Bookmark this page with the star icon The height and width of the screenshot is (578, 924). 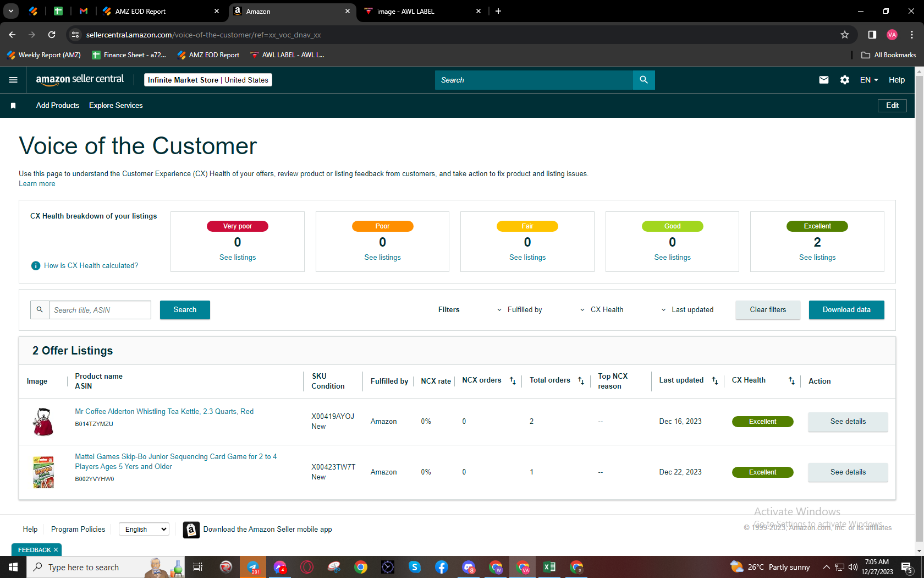845,35
